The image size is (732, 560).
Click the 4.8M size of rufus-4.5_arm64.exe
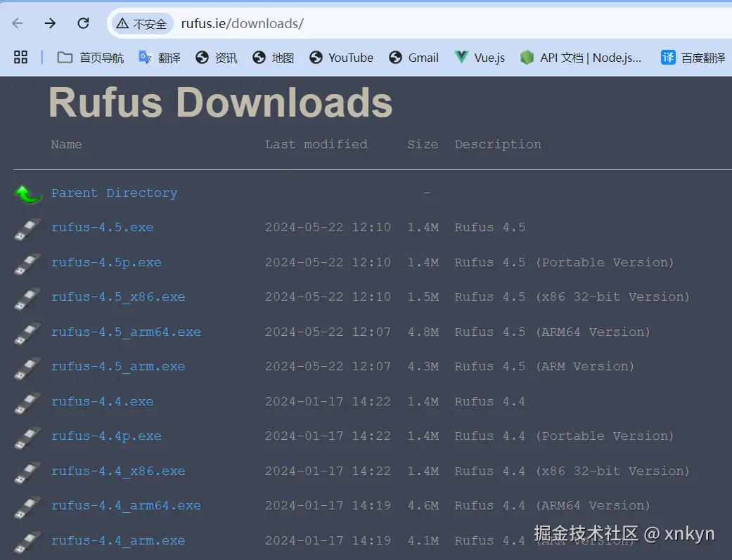click(x=423, y=332)
